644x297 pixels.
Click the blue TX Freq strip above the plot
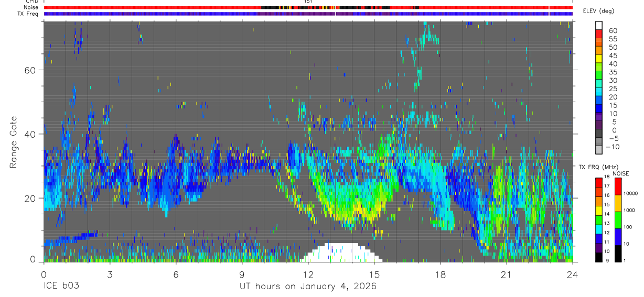pos(308,14)
